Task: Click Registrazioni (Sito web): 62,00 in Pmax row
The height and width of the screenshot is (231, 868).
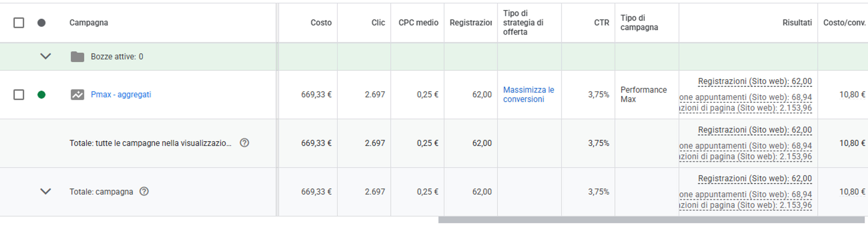Action: point(755,81)
